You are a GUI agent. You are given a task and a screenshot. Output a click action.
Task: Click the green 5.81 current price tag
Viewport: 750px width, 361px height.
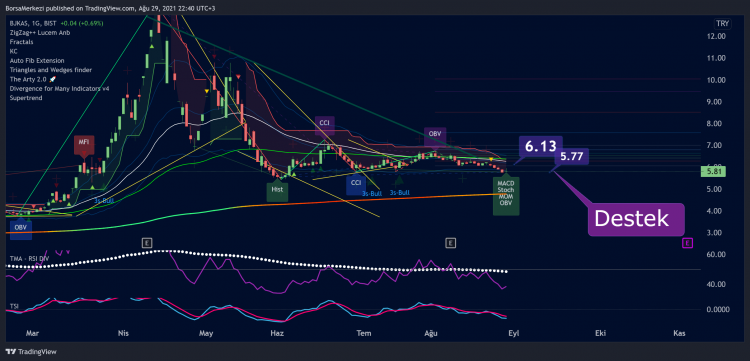coord(715,172)
